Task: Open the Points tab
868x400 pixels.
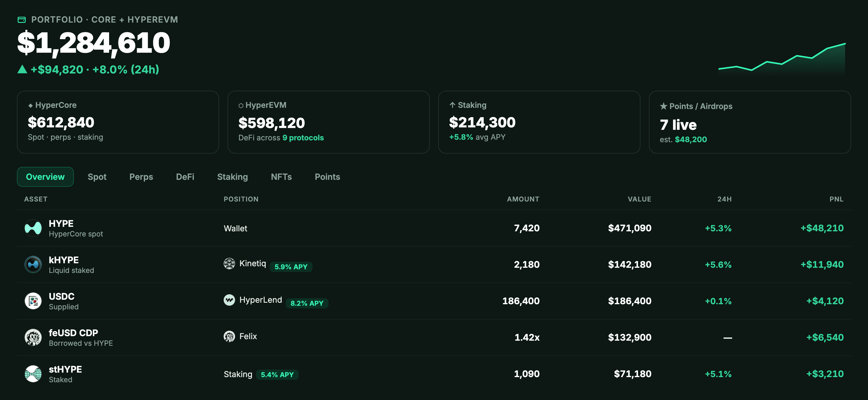Action: pos(327,177)
